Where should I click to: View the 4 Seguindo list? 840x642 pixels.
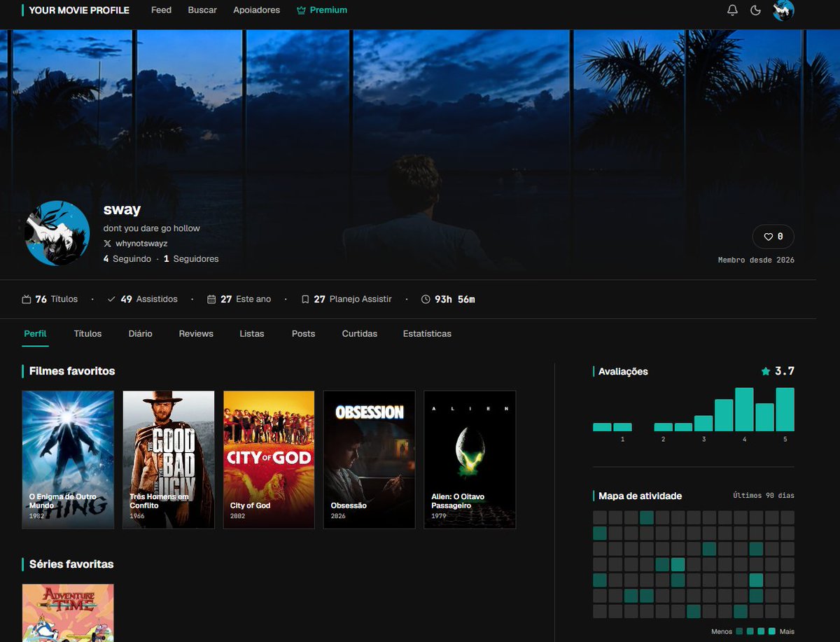pyautogui.click(x=127, y=259)
